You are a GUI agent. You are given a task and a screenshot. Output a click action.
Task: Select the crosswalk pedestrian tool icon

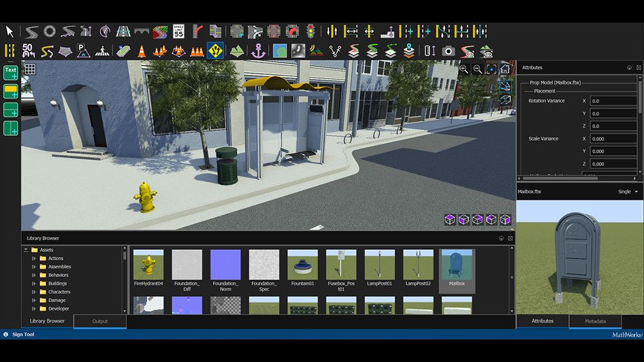point(102,52)
